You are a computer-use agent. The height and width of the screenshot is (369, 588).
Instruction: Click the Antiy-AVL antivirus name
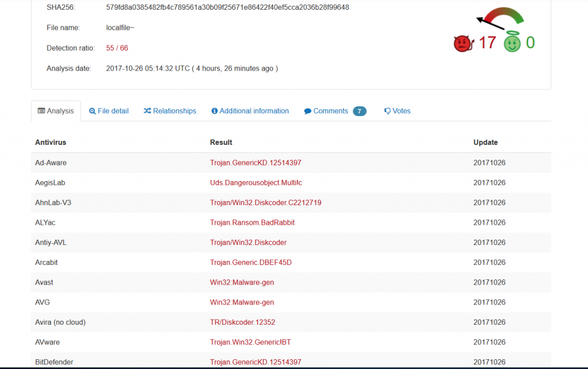point(51,242)
